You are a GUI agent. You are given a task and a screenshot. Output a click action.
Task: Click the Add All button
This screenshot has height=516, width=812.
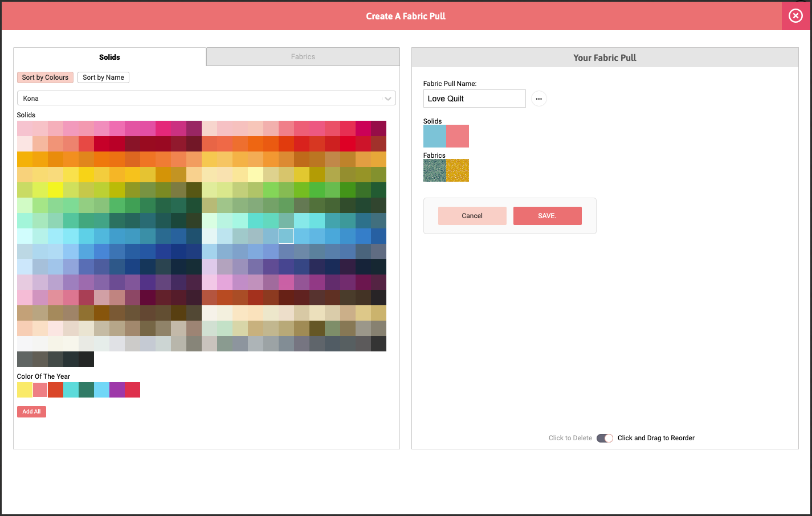click(x=31, y=411)
